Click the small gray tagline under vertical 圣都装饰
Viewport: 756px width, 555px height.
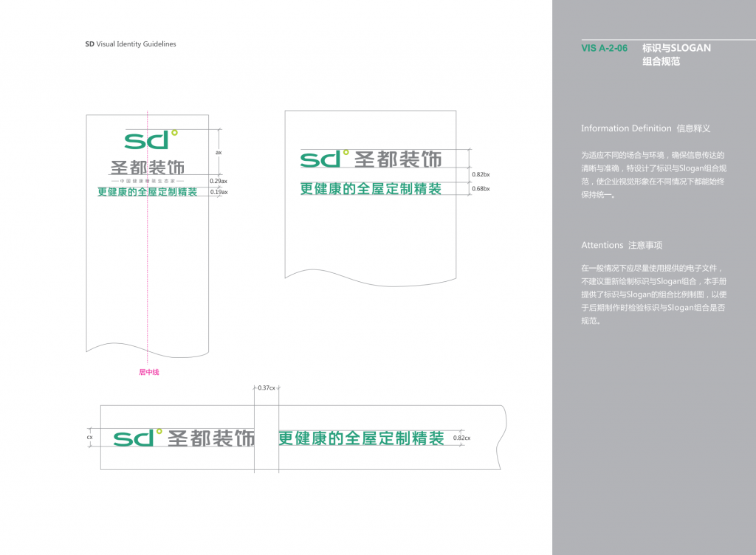click(148, 181)
